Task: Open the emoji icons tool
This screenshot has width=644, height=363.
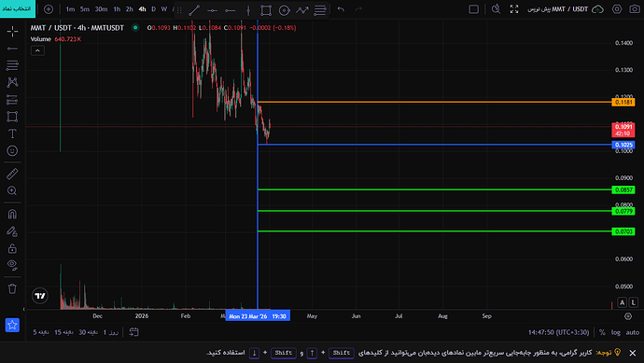Action: [x=12, y=150]
